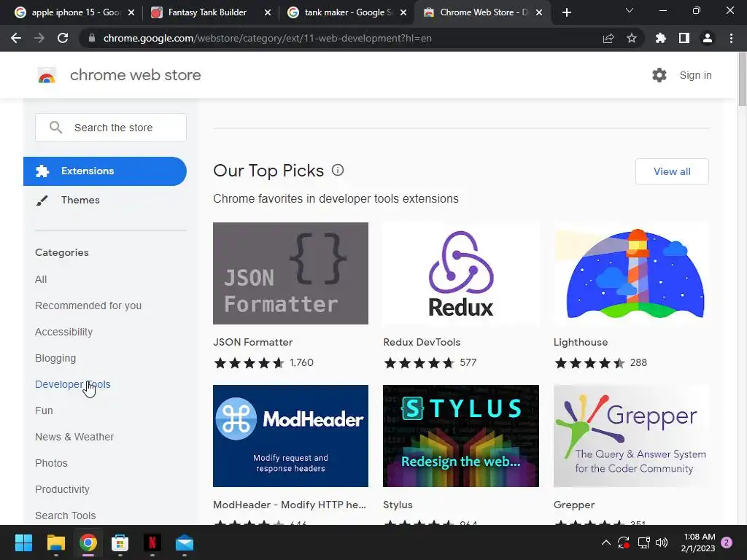Open the Mail app from the taskbar
The height and width of the screenshot is (560, 747).
tap(185, 542)
